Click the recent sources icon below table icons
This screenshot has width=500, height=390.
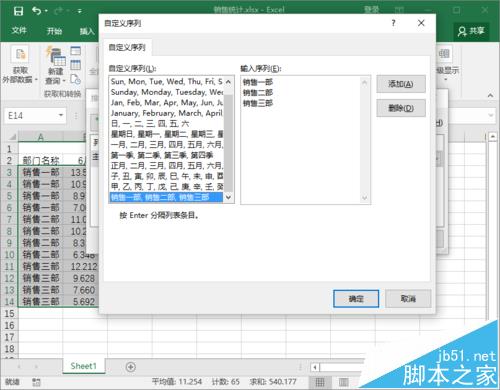click(x=76, y=79)
